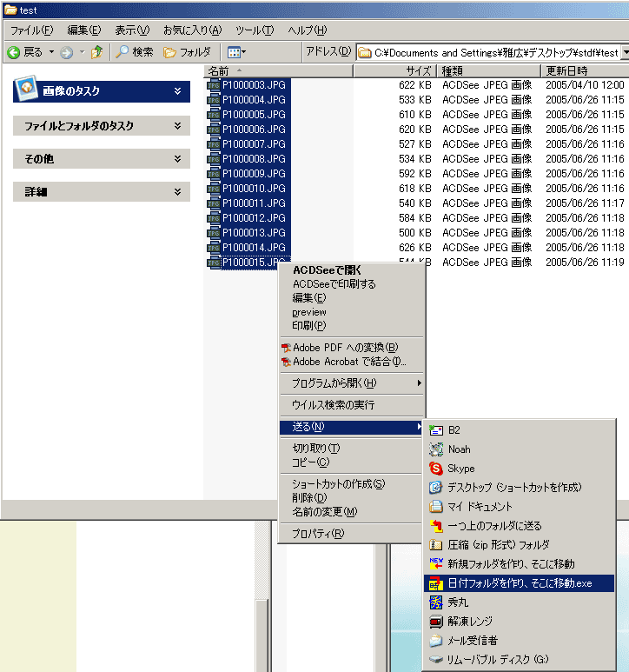Expand the 画像のタスク panel
The width and height of the screenshot is (629, 672).
[x=177, y=91]
